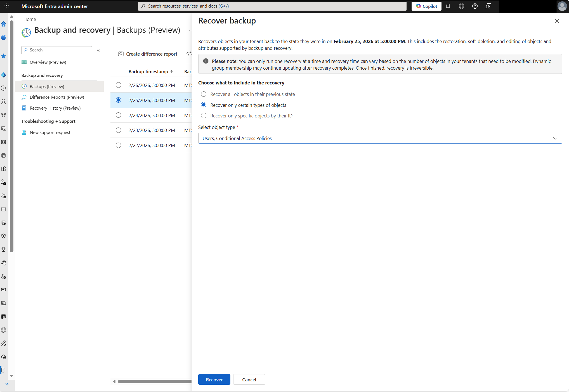
Task: Open the Users icon in the left rail
Action: (4, 101)
